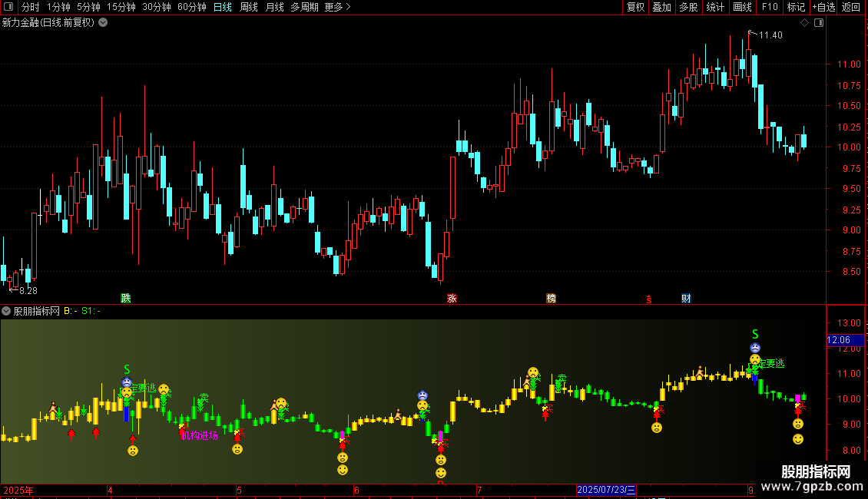Image resolution: width=868 pixels, height=499 pixels.
Task: Click month 7 on the time axis
Action: [x=479, y=490]
